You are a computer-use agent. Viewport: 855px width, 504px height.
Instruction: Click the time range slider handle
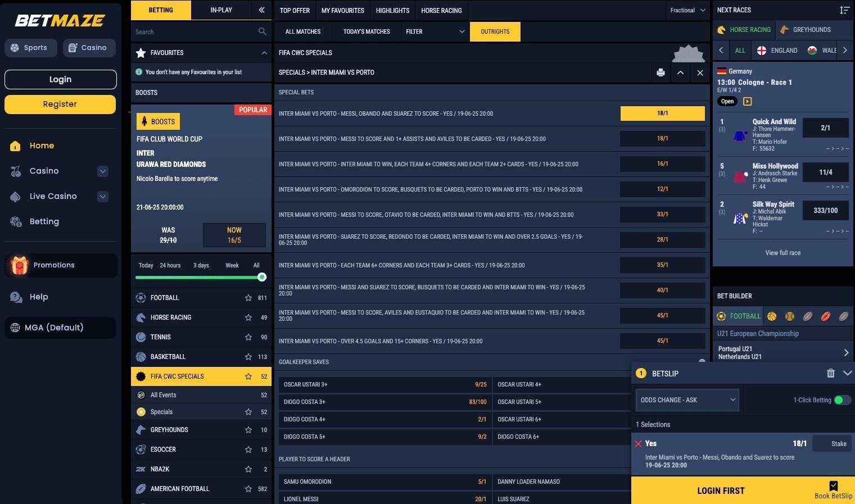[x=261, y=277]
